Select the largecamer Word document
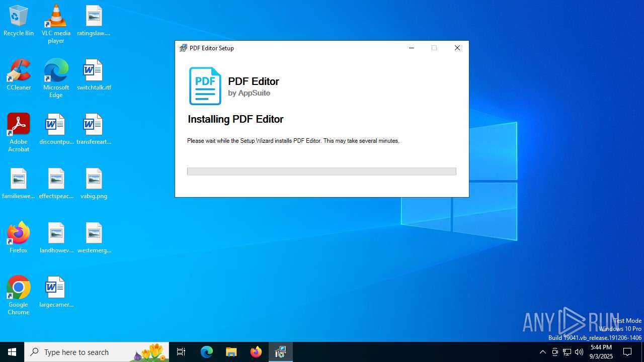Viewport: 644px width, 362px height. point(56,293)
